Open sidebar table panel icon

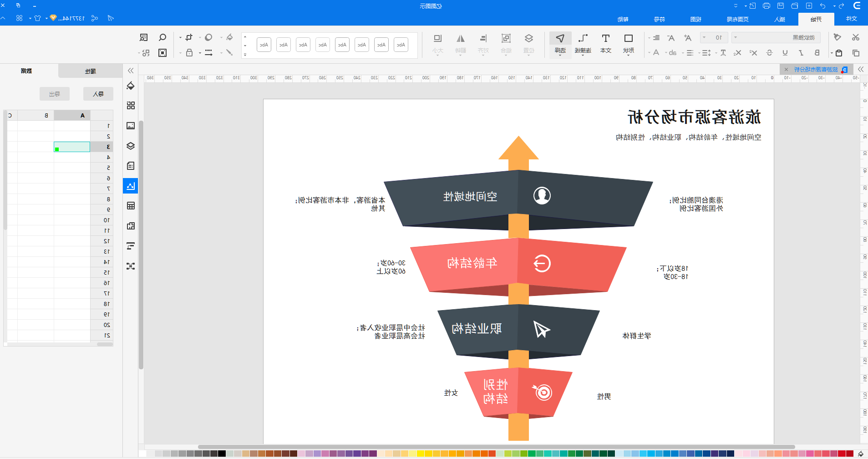point(131,206)
